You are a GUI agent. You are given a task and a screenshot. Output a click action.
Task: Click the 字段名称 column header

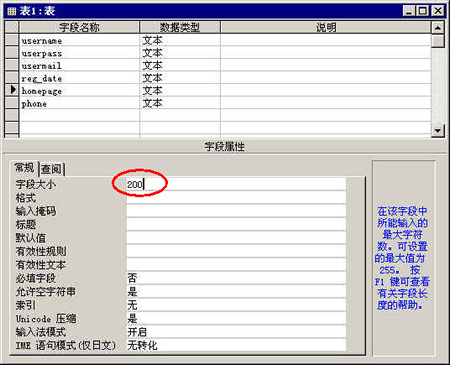coord(79,27)
